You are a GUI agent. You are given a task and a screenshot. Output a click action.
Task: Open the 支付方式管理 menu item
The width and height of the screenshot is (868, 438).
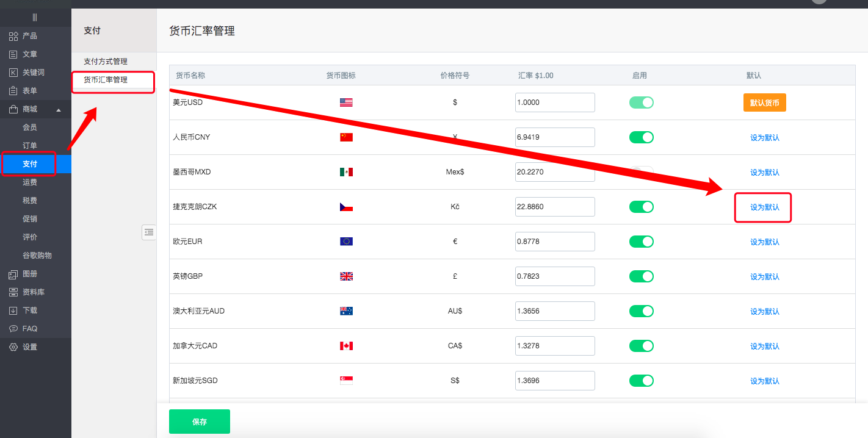pos(106,62)
